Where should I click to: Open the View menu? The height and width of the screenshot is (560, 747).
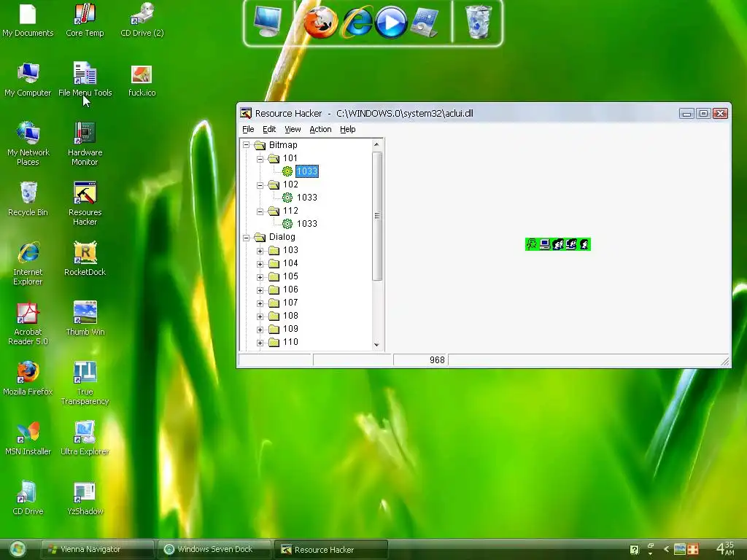click(293, 129)
